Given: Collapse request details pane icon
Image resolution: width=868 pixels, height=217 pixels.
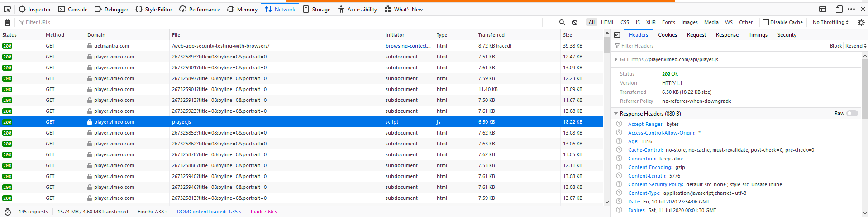Looking at the screenshot, I should tap(617, 35).
